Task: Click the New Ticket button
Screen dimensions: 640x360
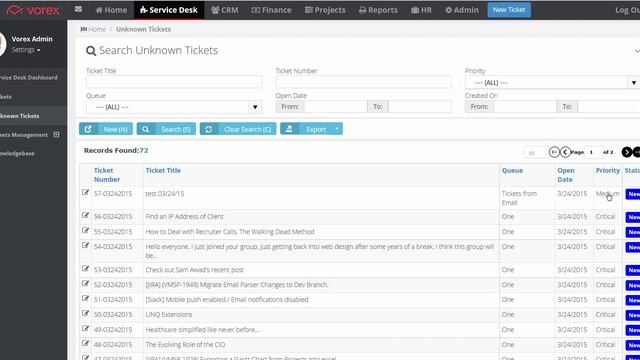Action: [x=509, y=10]
